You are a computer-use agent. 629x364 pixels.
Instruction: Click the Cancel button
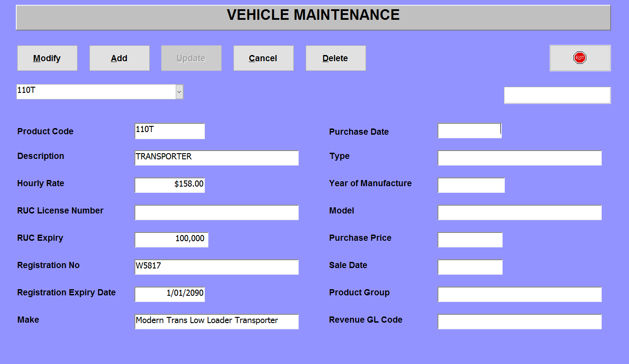click(x=263, y=58)
